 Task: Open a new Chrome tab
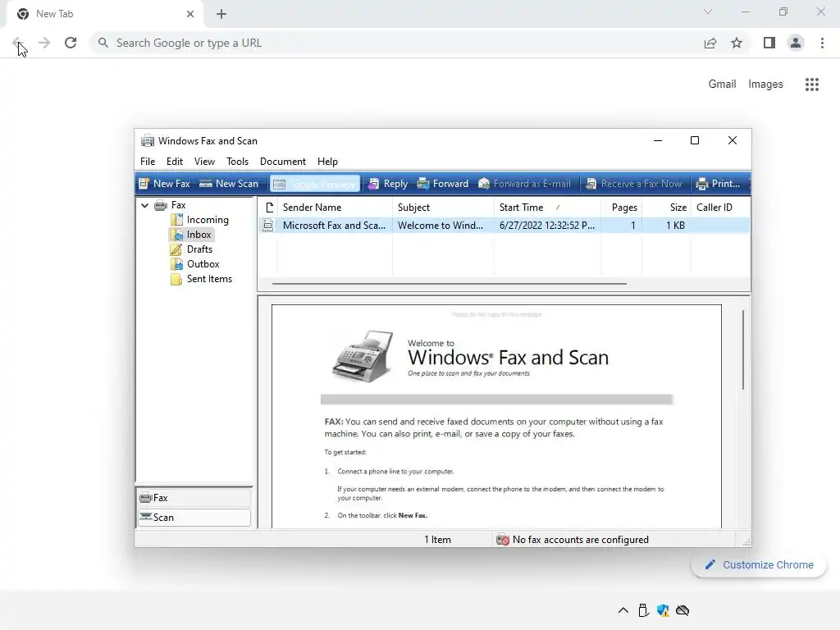click(x=221, y=14)
